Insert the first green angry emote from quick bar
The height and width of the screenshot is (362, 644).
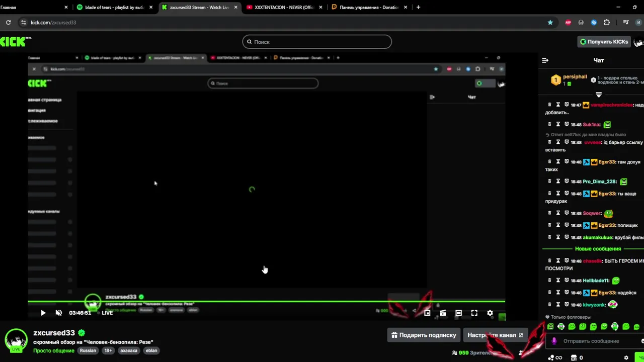[550, 327]
